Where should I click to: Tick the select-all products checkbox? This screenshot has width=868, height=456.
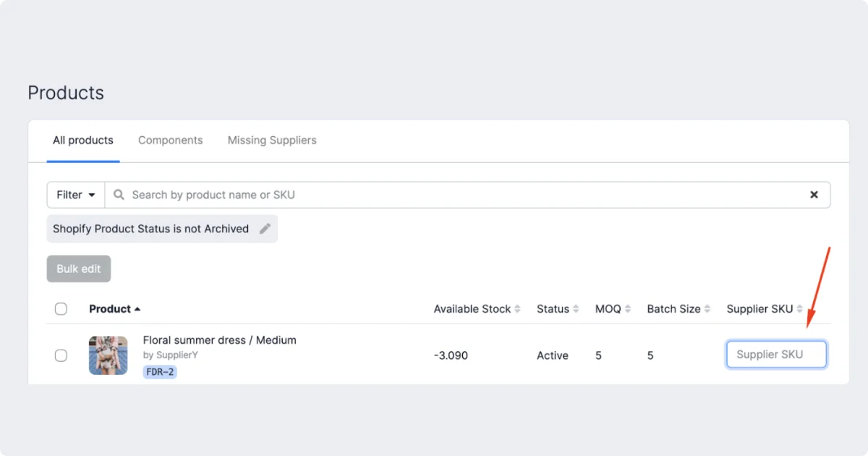(x=61, y=309)
